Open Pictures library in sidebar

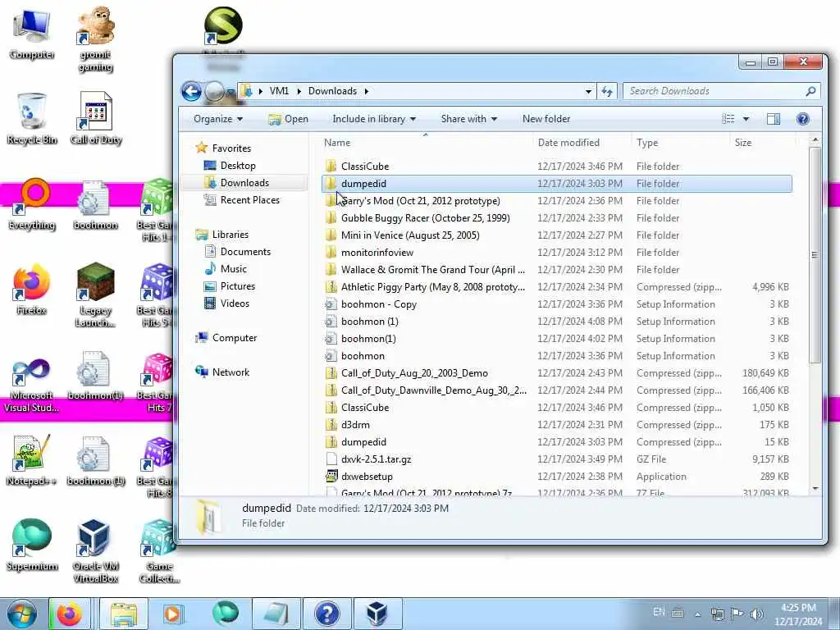237,286
